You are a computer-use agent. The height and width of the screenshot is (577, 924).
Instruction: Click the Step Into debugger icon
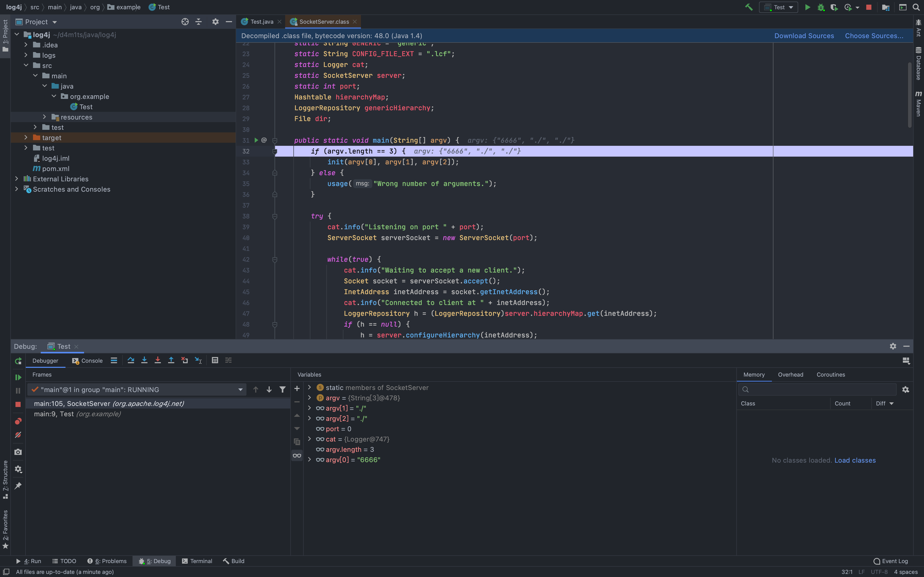click(144, 360)
